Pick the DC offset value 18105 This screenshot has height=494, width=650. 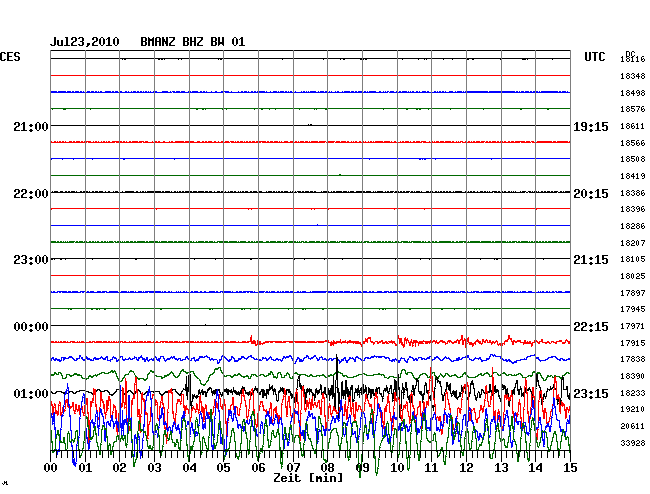coord(633,259)
